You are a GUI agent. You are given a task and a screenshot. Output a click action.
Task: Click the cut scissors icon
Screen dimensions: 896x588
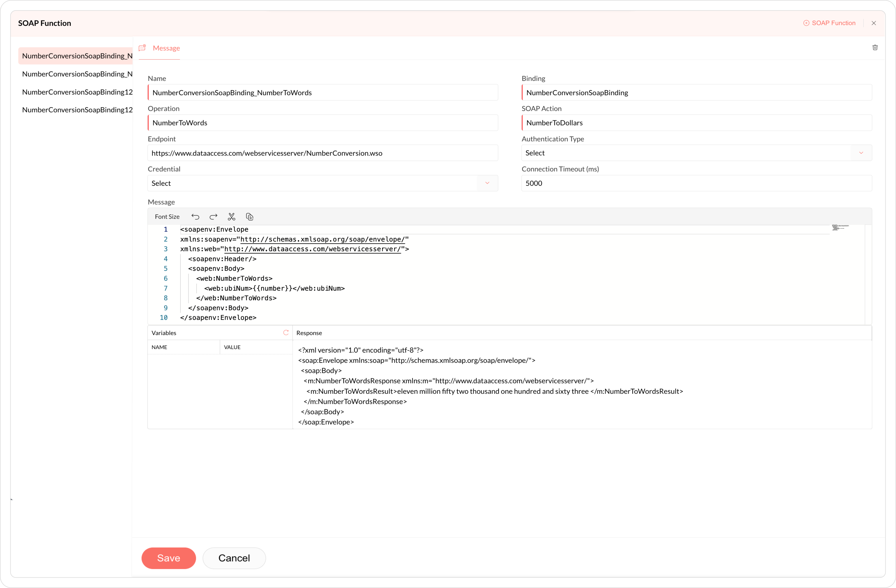(x=231, y=217)
